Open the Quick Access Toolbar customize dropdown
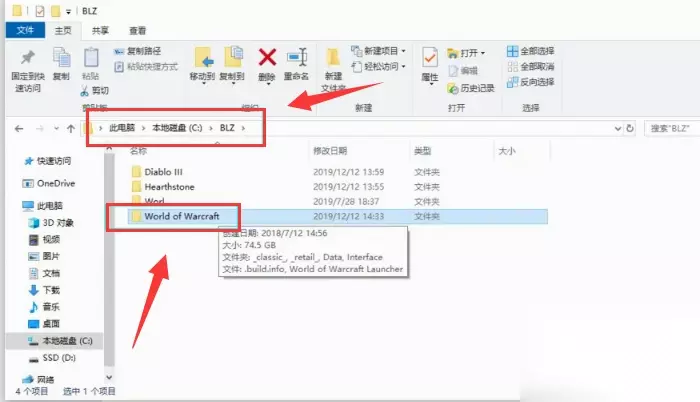 [68, 12]
